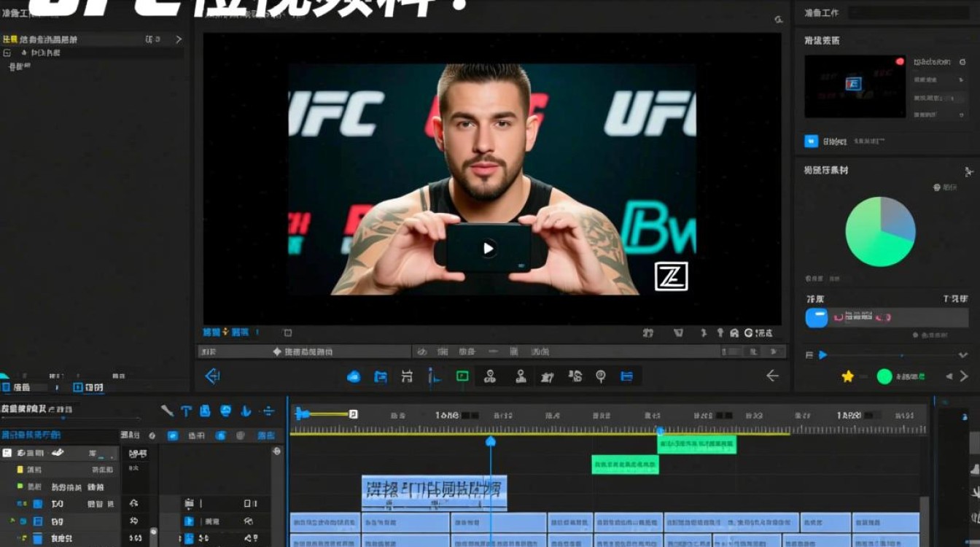Screen dimensions: 980x547
Task: Select the blue T text tool
Action: [x=186, y=411]
